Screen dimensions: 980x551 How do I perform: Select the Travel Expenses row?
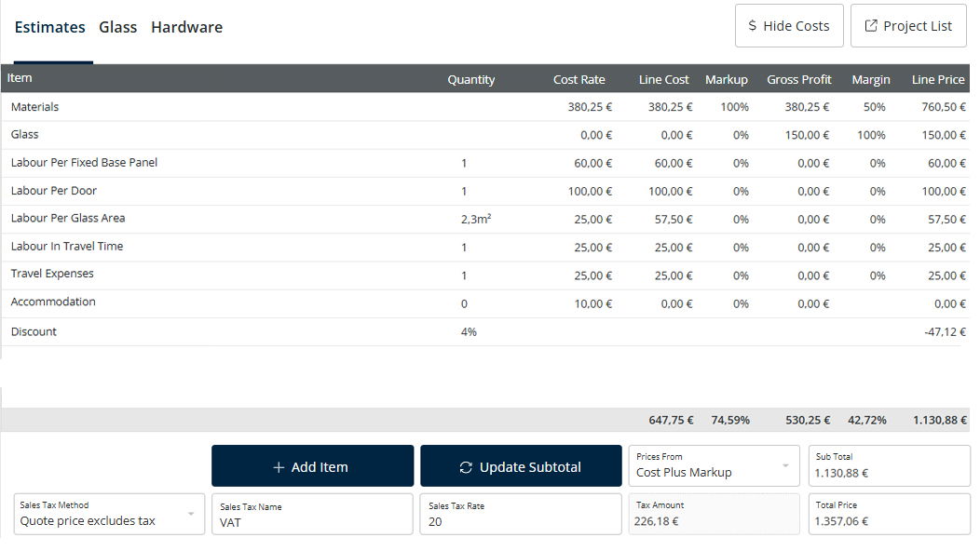[52, 275]
